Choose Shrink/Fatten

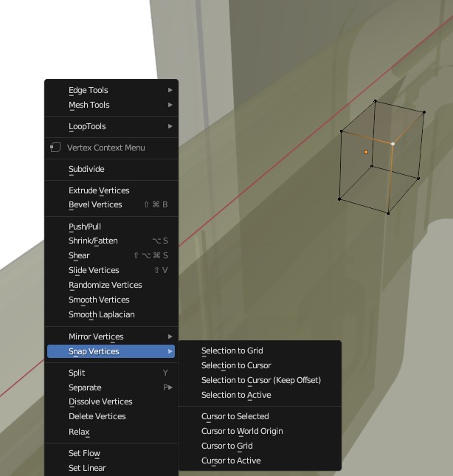[x=111, y=241]
